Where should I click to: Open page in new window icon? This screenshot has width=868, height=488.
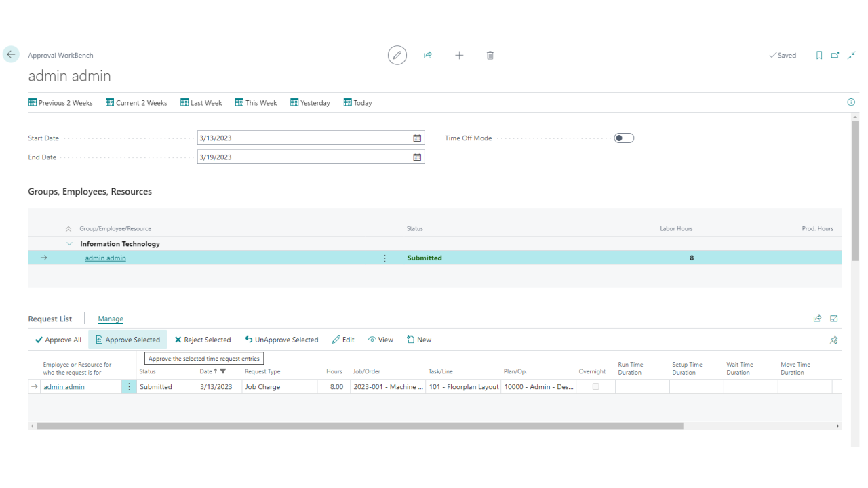tap(835, 55)
